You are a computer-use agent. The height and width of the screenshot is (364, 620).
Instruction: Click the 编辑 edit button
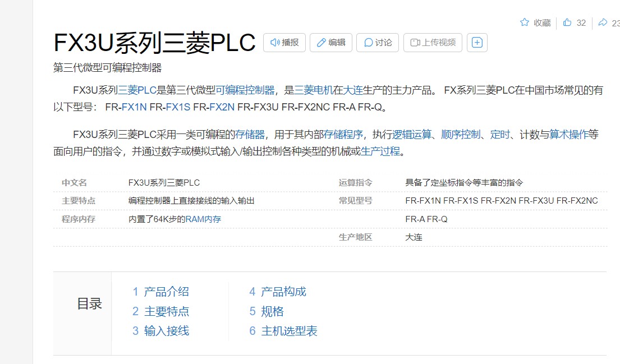(x=331, y=43)
